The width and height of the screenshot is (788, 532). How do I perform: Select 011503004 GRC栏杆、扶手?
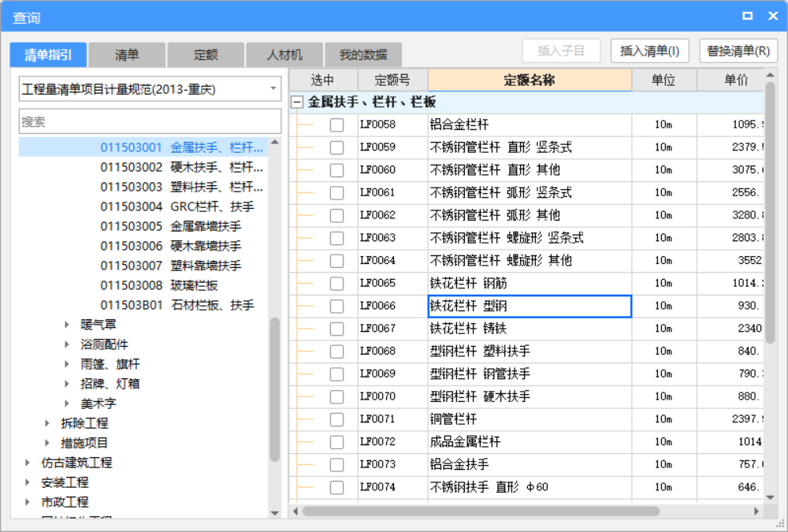pyautogui.click(x=177, y=206)
